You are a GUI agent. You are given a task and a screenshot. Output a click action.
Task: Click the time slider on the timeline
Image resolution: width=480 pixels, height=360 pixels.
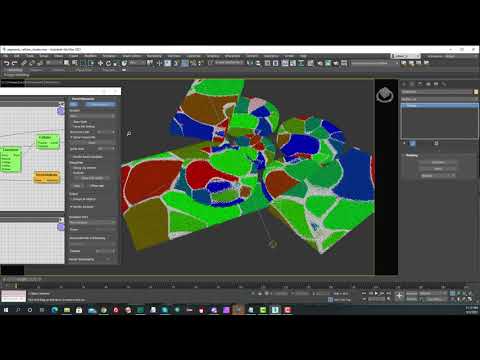pyautogui.click(x=10, y=285)
